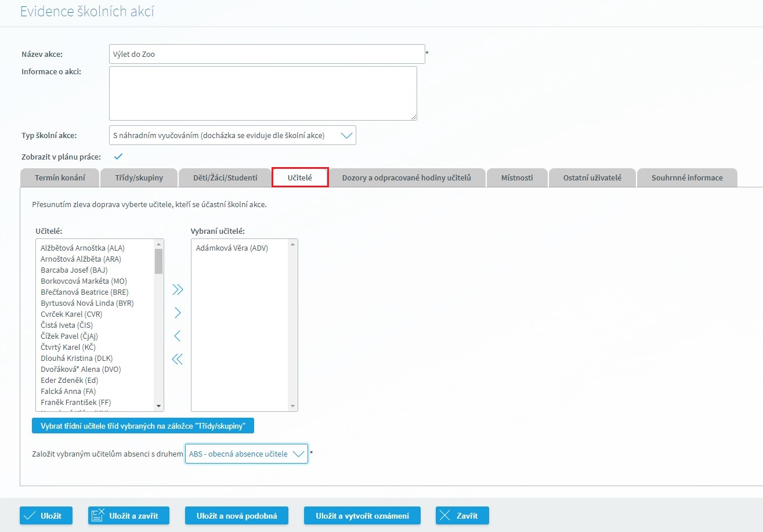Click the Název akce input field
Image resolution: width=763 pixels, height=532 pixels.
pyautogui.click(x=267, y=54)
